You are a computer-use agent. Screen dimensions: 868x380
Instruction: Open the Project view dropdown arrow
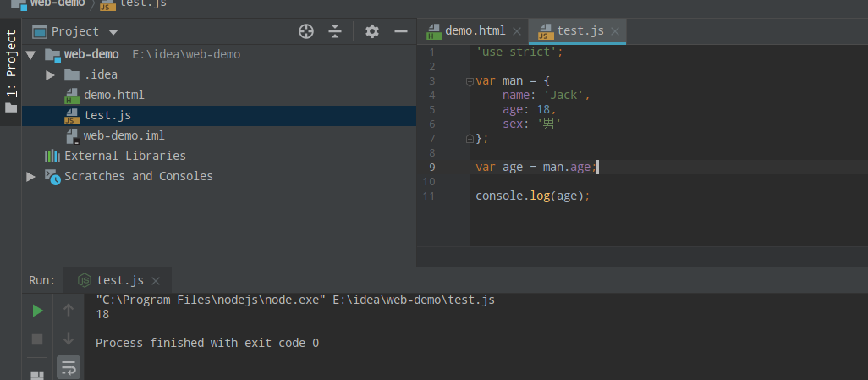click(x=113, y=32)
